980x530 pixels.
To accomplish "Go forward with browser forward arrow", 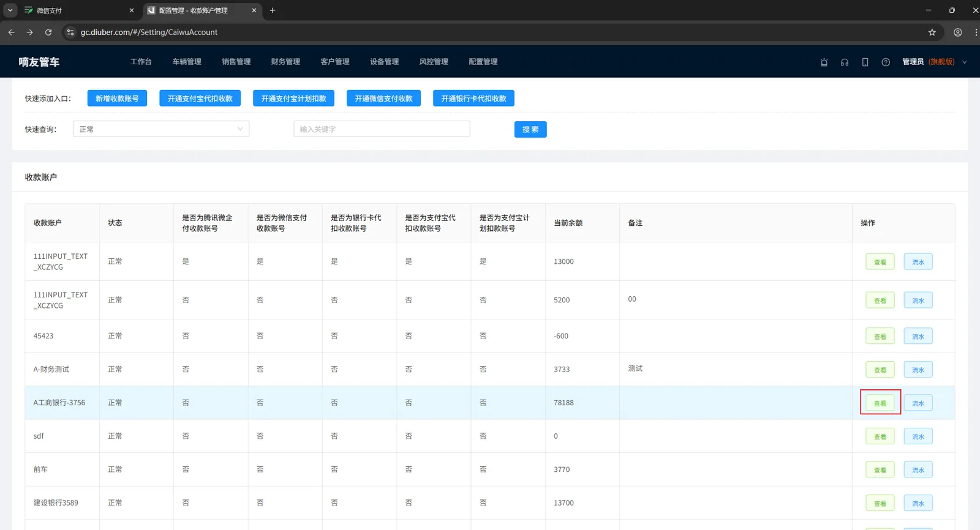I will tap(29, 32).
